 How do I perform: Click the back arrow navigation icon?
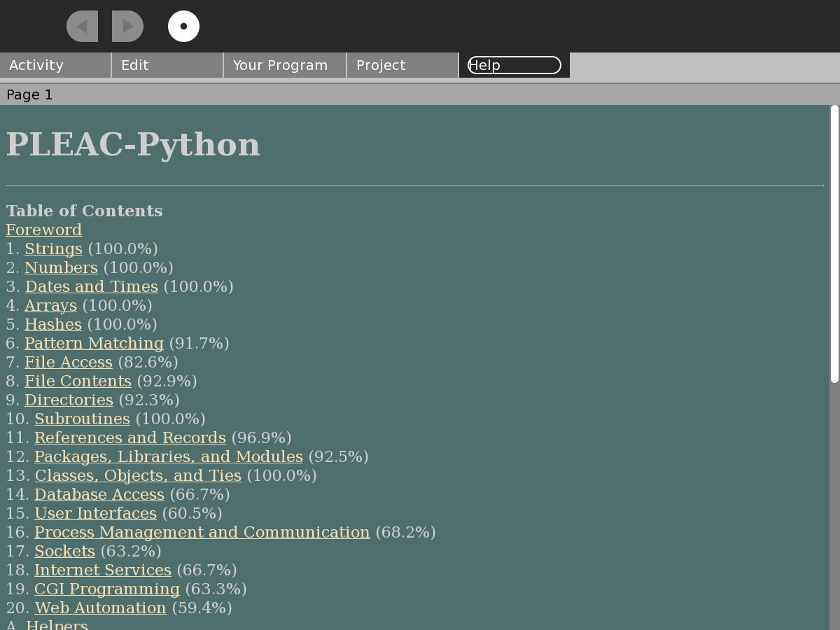pyautogui.click(x=82, y=27)
